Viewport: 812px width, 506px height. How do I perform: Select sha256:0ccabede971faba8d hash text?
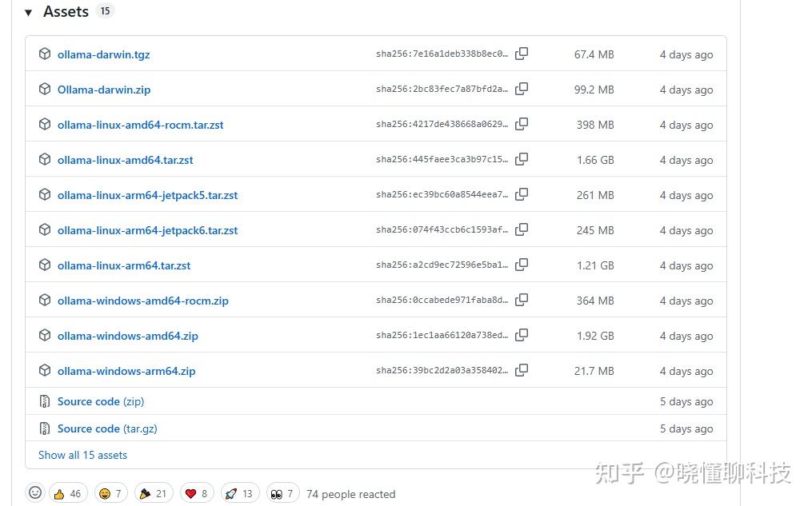tap(442, 300)
